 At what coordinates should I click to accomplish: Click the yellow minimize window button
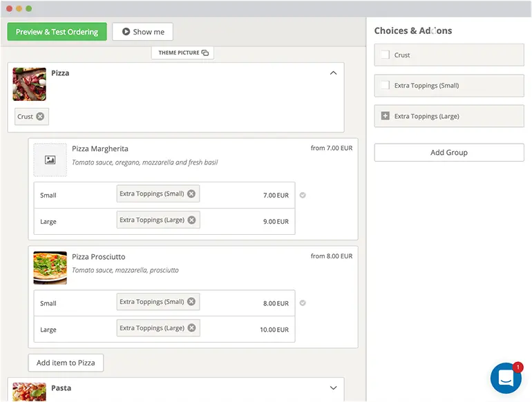click(19, 8)
